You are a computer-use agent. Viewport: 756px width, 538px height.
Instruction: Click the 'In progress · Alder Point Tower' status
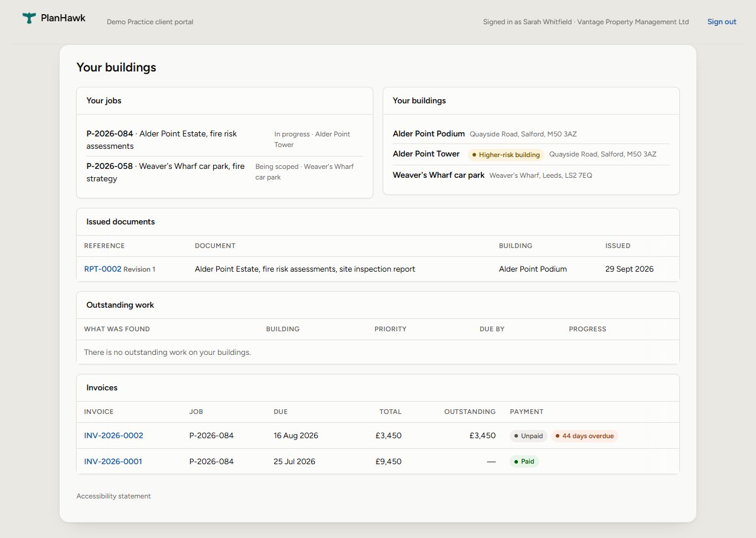[312, 139]
